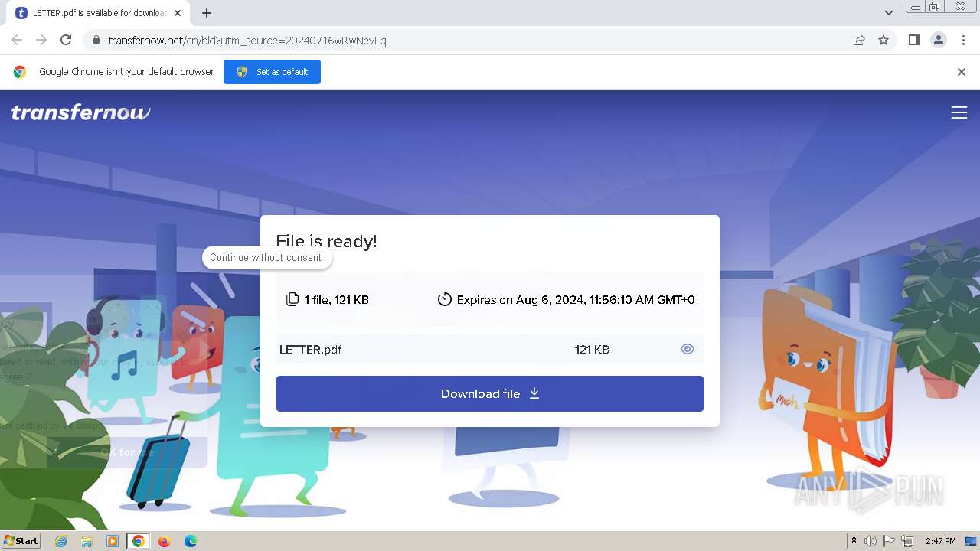Viewport: 980px width, 551px height.
Task: Dismiss the default browser notification bar
Action: click(962, 72)
